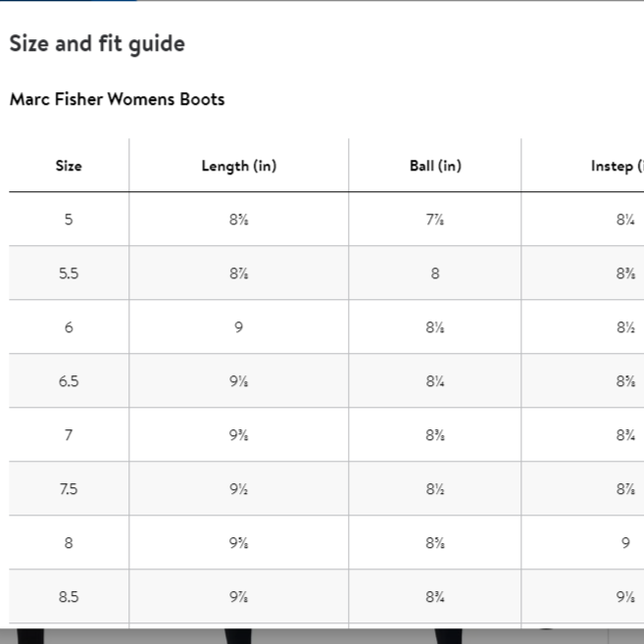Select the size 5 cell
The width and height of the screenshot is (644, 644).
coord(69,220)
